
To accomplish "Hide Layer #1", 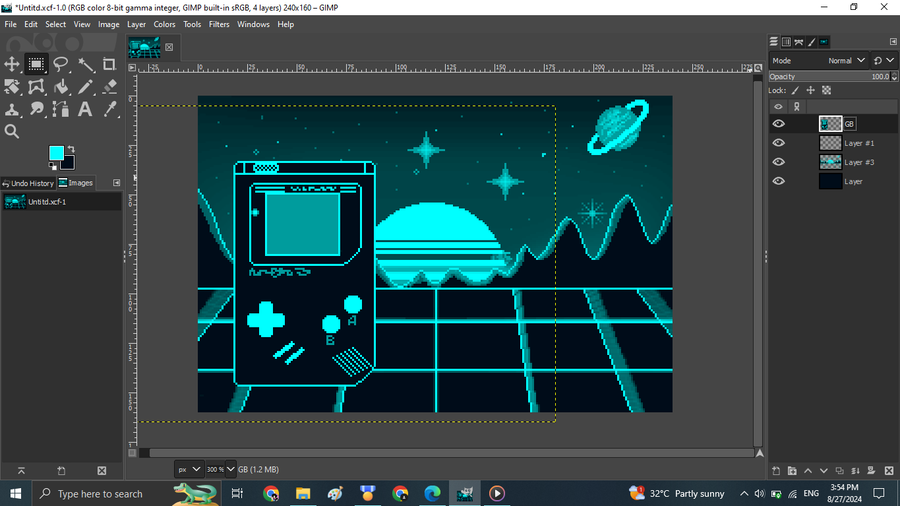I will (778, 143).
